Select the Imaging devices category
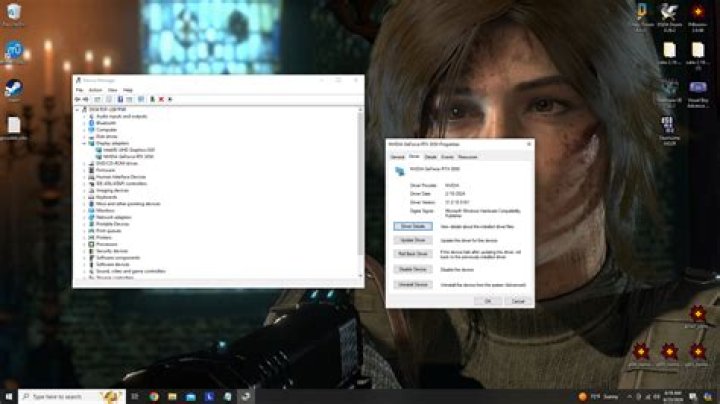Screen dimensions: 720x404 click(112, 190)
